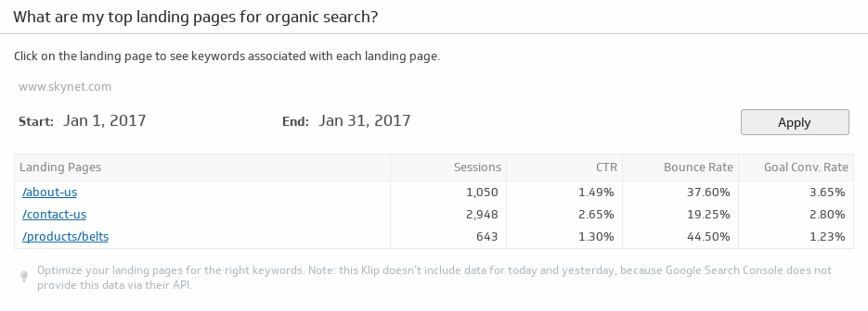Click the Sessions column header
The height and width of the screenshot is (311, 868).
click(477, 167)
